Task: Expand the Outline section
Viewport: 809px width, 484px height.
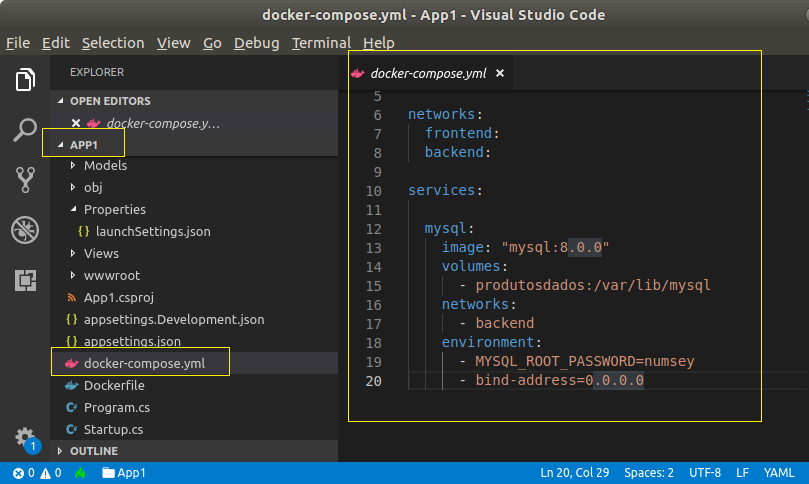Action: (x=60, y=451)
